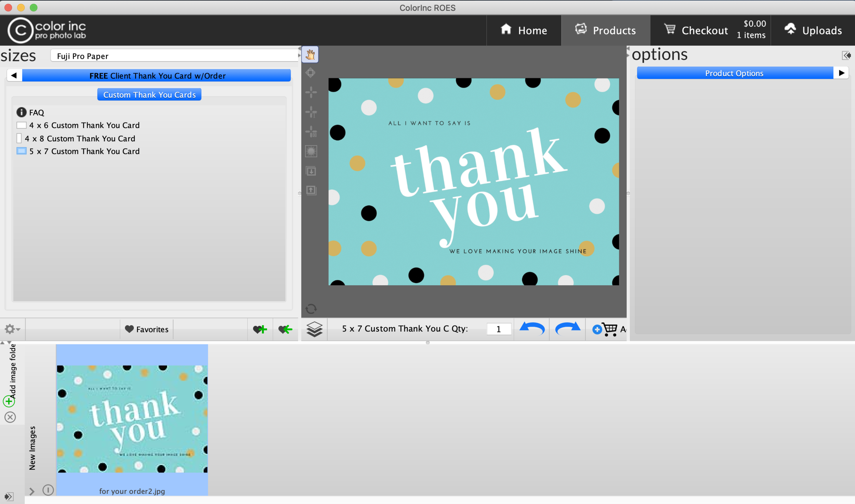Select the for your order2.jpg thumbnail
Viewport: 855px width, 504px height.
[x=132, y=417]
